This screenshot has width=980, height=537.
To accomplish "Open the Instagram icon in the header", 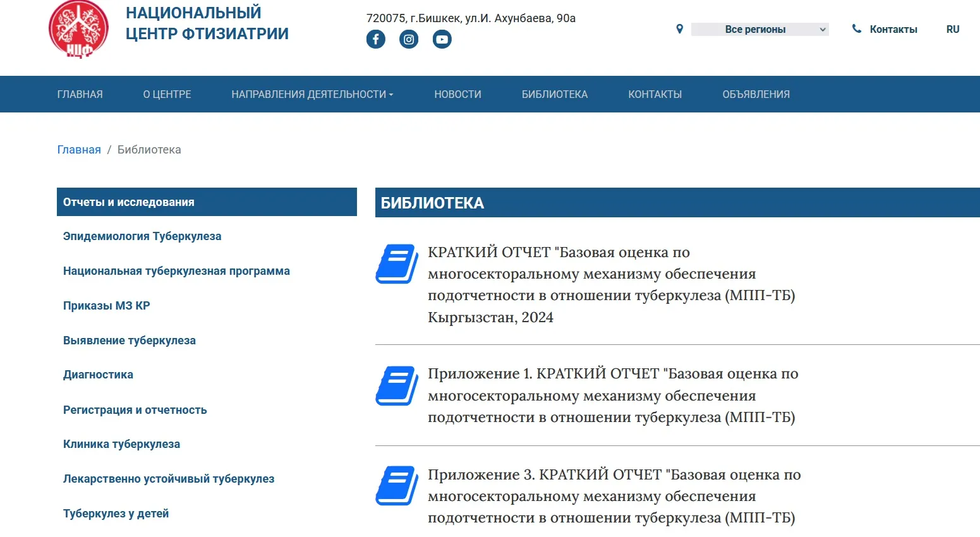I will [409, 39].
